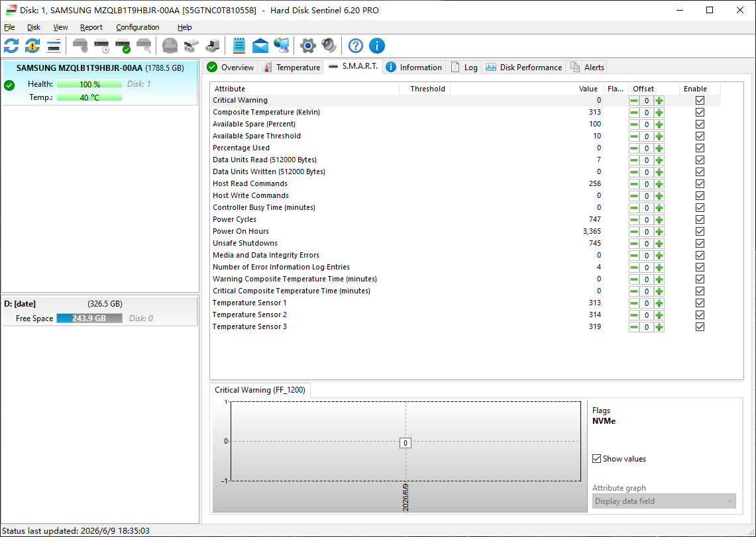The height and width of the screenshot is (537, 756).
Task: Decrease offset for Unsafe Shutdowns with minus
Action: point(634,244)
